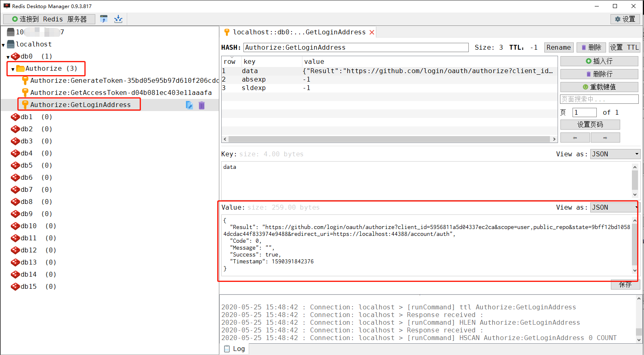644x355 pixels.
Task: Open the 设置 settings button
Action: click(625, 19)
